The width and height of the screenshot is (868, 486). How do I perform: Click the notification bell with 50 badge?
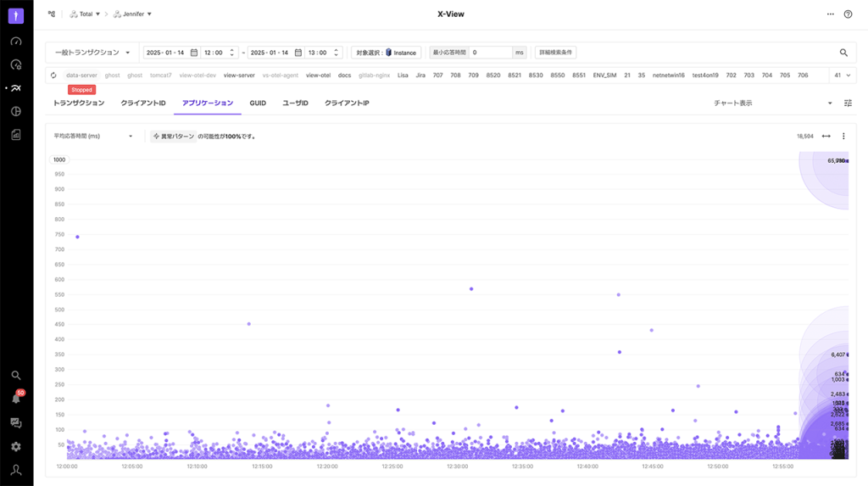point(15,398)
